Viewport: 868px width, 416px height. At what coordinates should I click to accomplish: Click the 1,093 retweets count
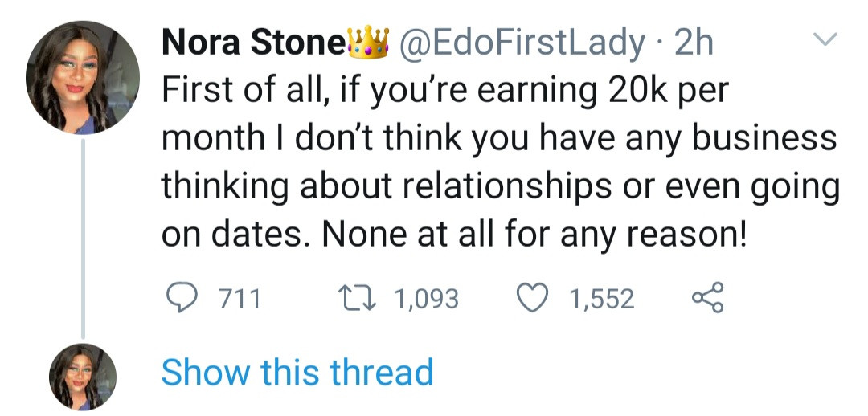[x=426, y=300]
